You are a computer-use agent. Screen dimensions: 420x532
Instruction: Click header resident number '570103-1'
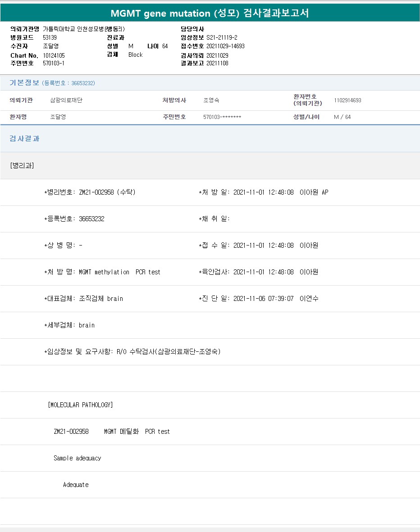(53, 63)
